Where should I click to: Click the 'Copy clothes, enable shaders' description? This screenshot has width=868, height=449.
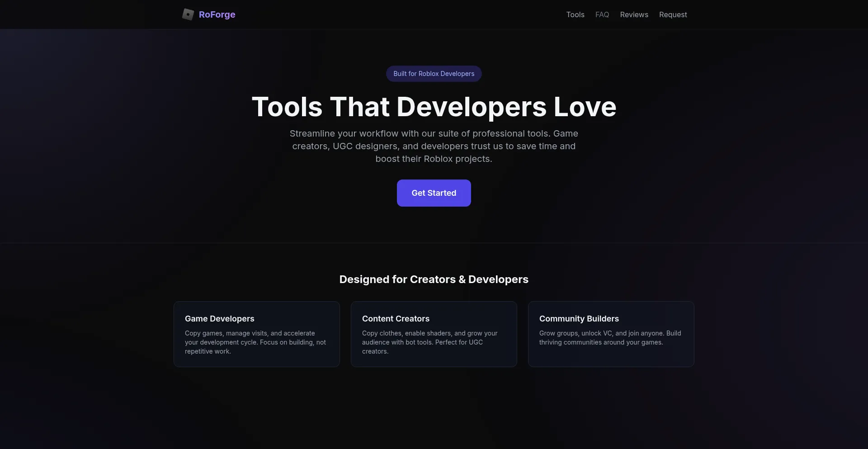(x=429, y=342)
